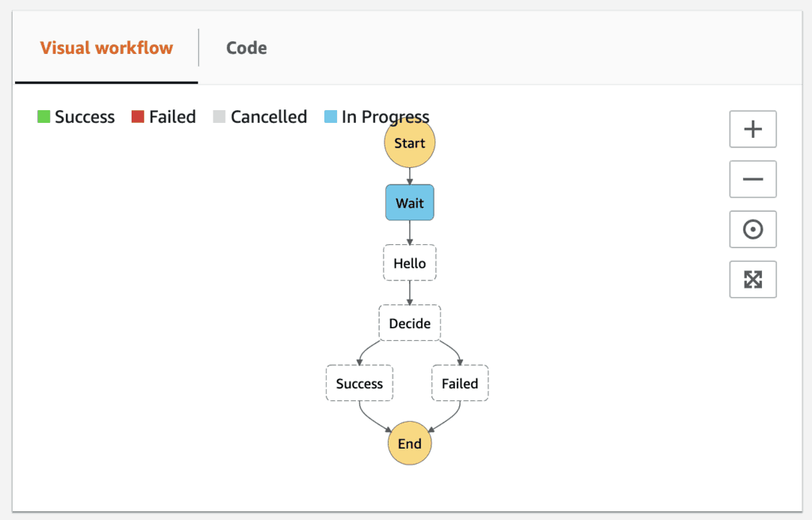Click the zoom out minus icon
This screenshot has height=520, width=812.
[753, 179]
